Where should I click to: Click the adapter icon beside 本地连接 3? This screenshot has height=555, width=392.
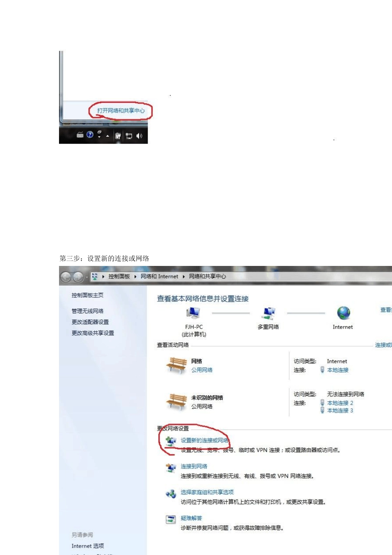point(322,410)
